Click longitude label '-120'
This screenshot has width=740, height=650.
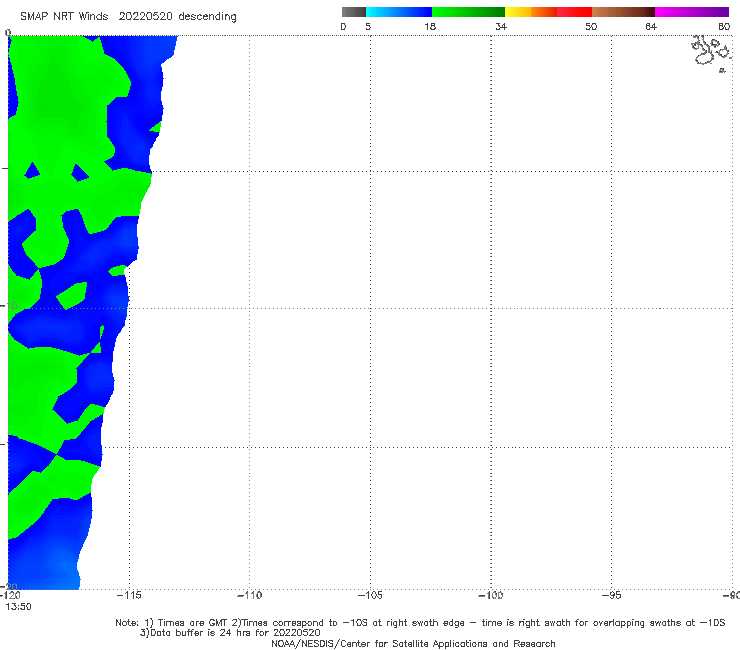click(10, 595)
